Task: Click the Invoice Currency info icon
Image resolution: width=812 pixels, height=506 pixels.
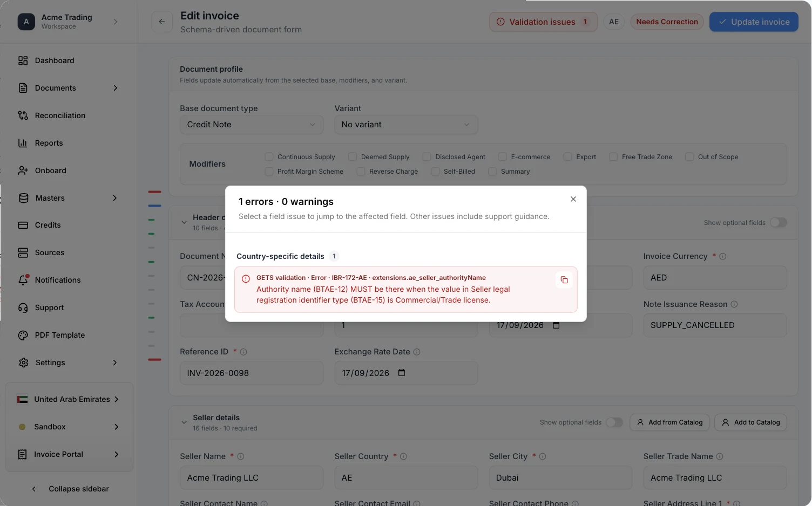Action: coord(723,256)
